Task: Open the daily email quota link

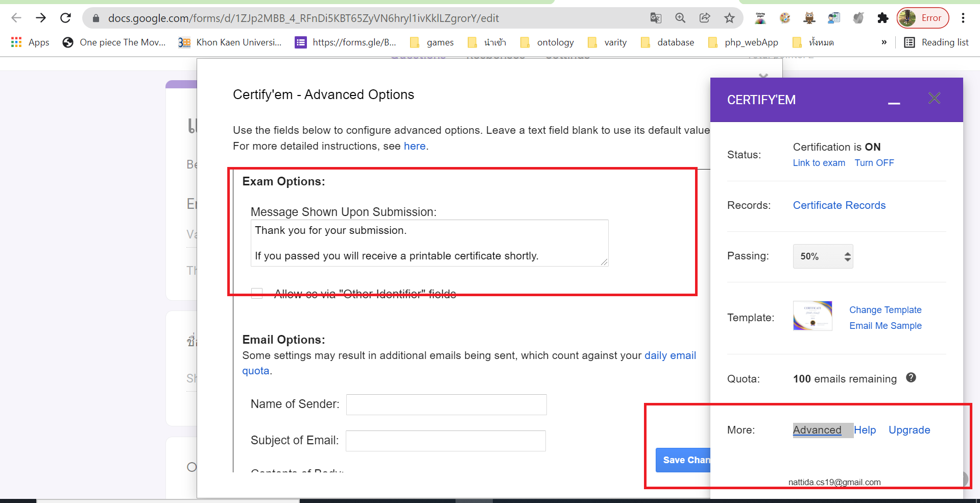Action: (x=670, y=355)
